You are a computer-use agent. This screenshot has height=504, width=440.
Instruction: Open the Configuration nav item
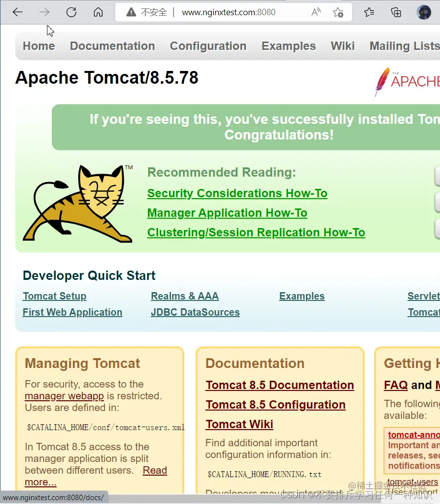point(208,46)
